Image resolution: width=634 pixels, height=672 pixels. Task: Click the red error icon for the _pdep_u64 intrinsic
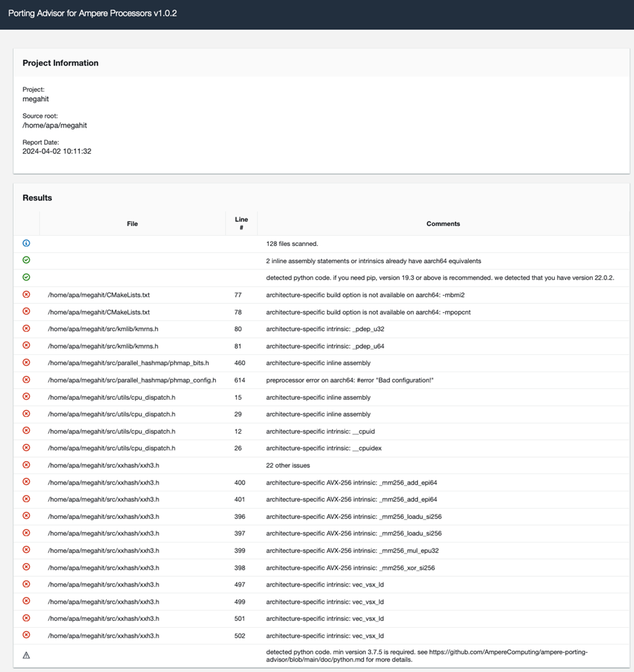pyautogui.click(x=26, y=345)
